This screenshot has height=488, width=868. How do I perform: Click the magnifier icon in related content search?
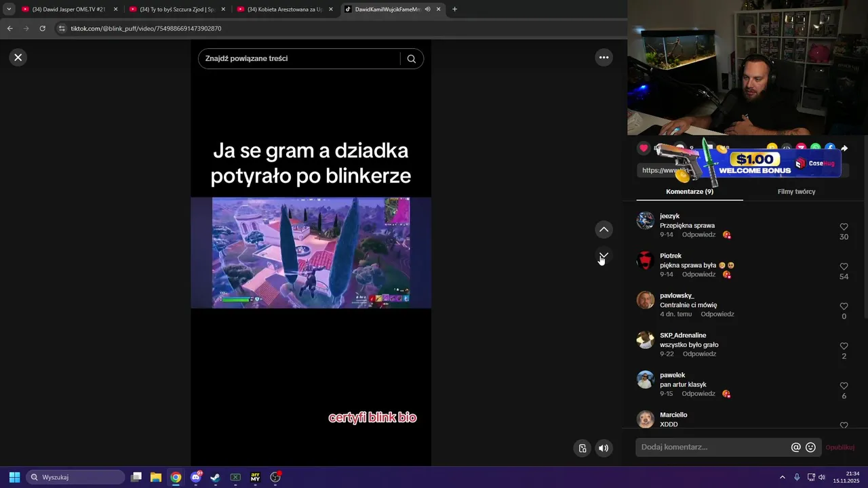[x=411, y=59]
